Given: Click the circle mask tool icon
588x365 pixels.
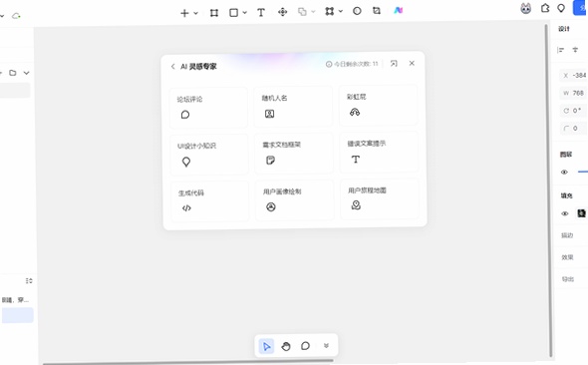Looking at the screenshot, I should (x=357, y=11).
